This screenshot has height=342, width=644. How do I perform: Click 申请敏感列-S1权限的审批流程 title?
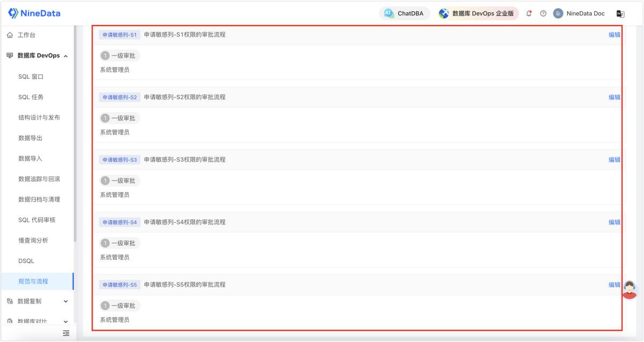[x=185, y=35]
